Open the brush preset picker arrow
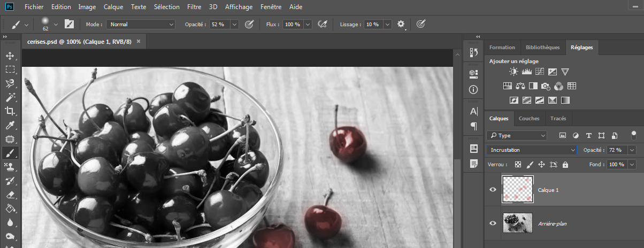 (56, 24)
